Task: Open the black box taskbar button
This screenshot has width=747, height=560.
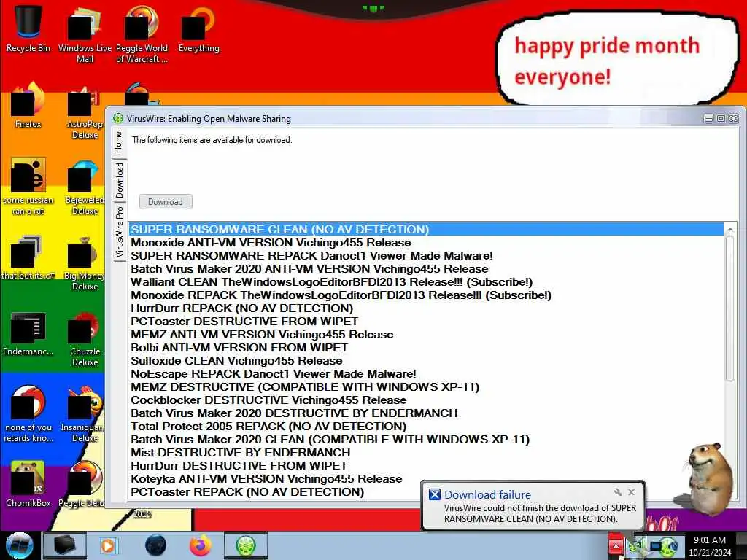Action: (65, 545)
